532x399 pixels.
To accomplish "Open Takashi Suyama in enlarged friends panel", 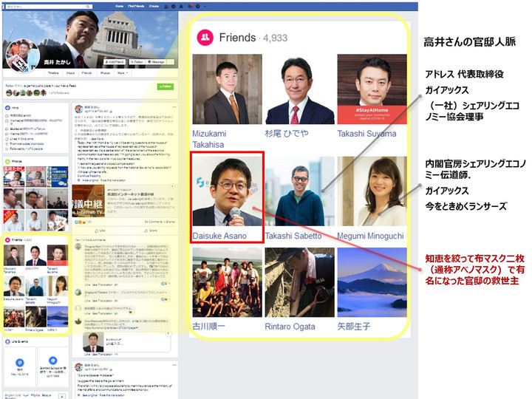I will tap(366, 134).
